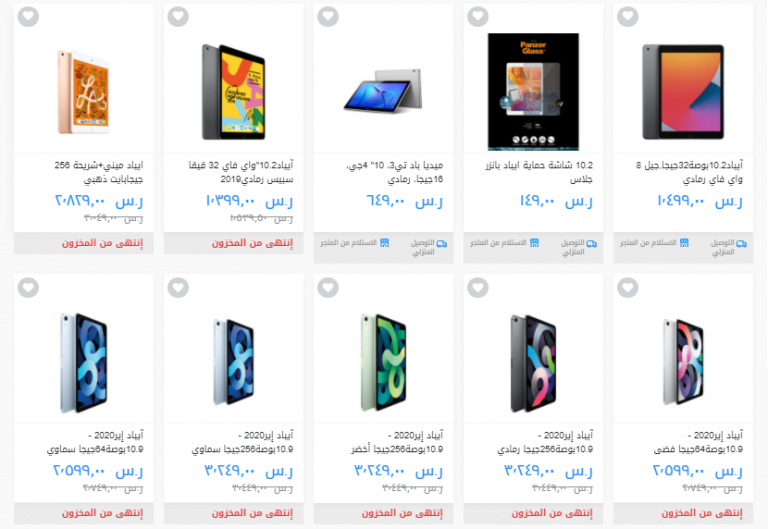Image resolution: width=768 pixels, height=529 pixels.
Task: Choose home delivery for iPad 10.2 8th gen
Action: pyautogui.click(x=742, y=243)
